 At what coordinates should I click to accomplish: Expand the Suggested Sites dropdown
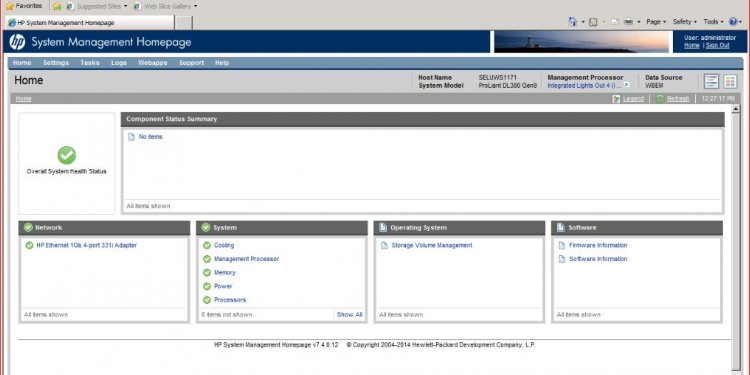125,6
